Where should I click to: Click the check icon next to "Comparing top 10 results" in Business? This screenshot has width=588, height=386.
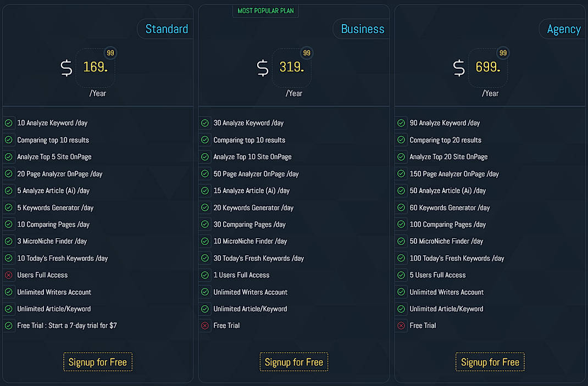pos(204,140)
